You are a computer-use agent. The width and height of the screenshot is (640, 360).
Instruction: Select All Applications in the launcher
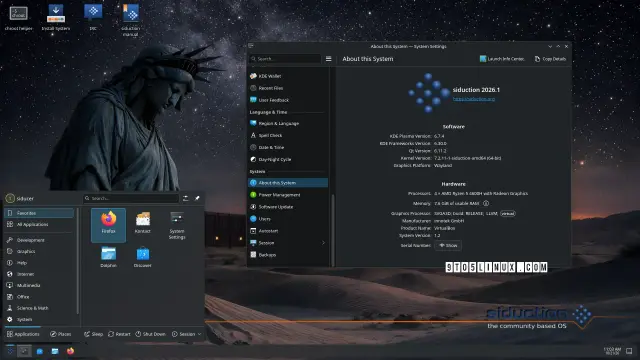[x=39, y=224]
